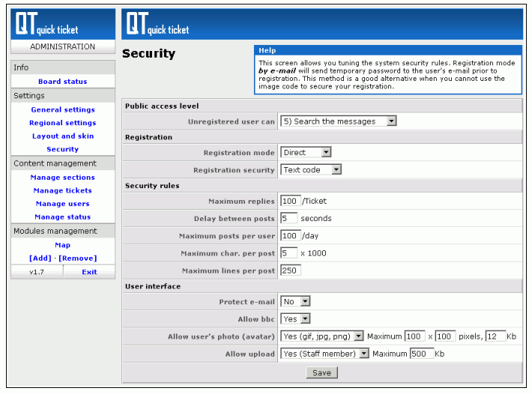Open the Board status page
This screenshot has width=532, height=394.
point(63,82)
